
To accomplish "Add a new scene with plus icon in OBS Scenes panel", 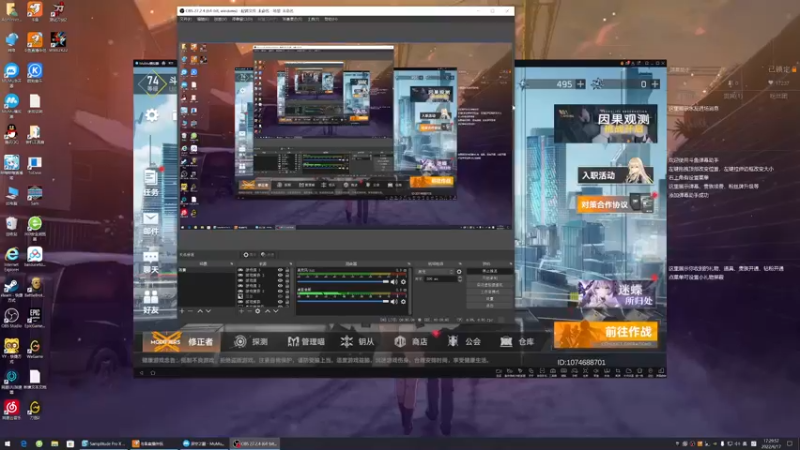I will pyautogui.click(x=182, y=311).
